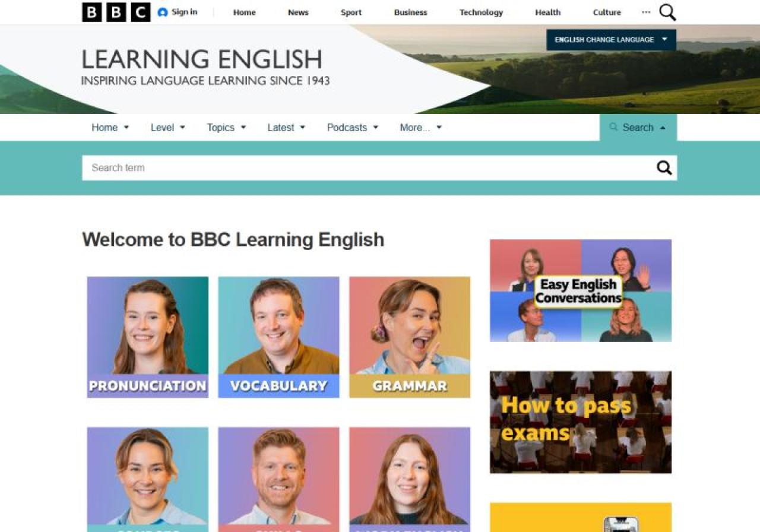Go to BBC Home in top bar
760x532 pixels.
click(244, 12)
